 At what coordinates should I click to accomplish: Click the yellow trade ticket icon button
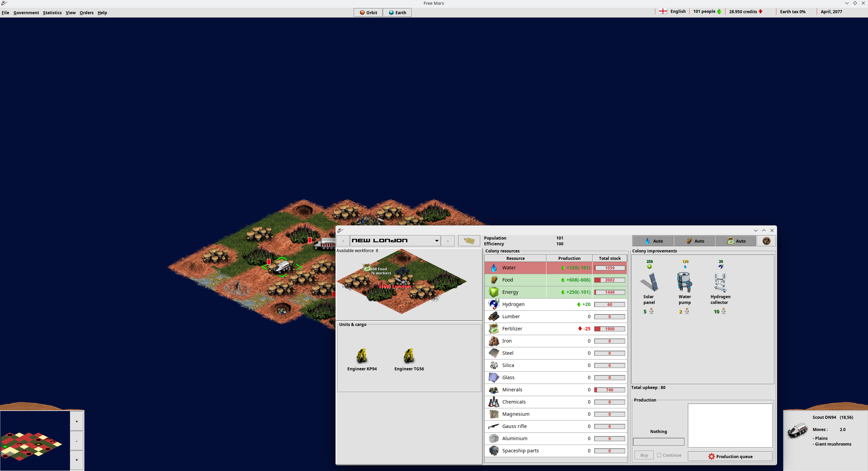click(x=469, y=241)
